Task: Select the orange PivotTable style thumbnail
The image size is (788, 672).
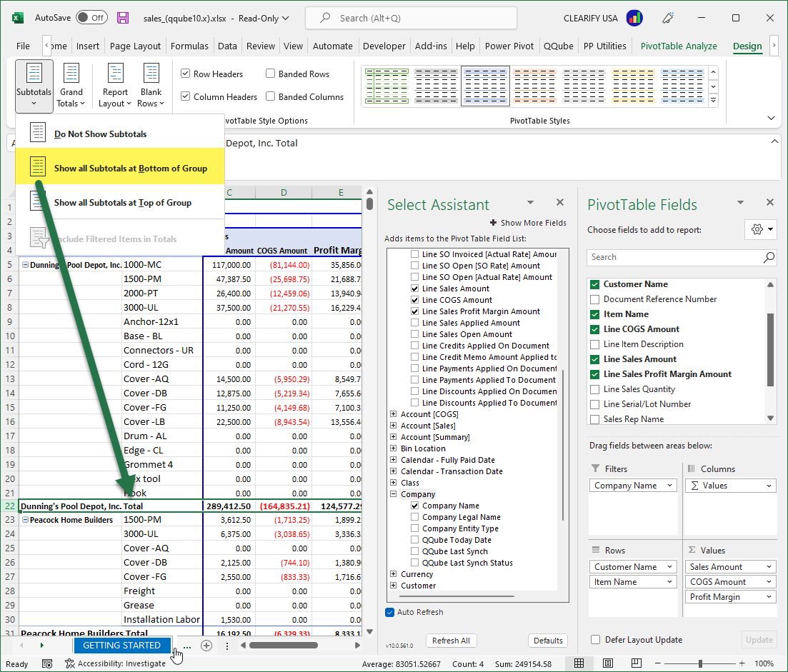Action: tap(534, 86)
